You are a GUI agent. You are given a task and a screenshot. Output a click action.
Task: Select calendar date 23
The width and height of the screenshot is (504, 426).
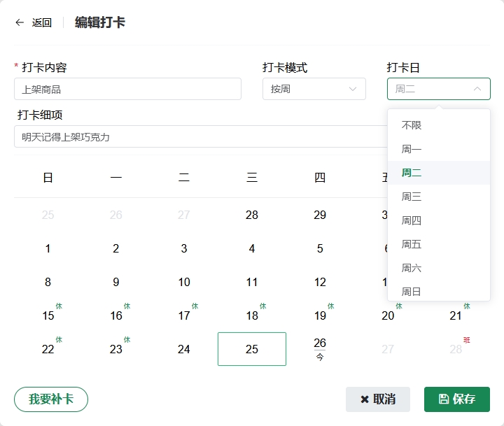pos(116,349)
